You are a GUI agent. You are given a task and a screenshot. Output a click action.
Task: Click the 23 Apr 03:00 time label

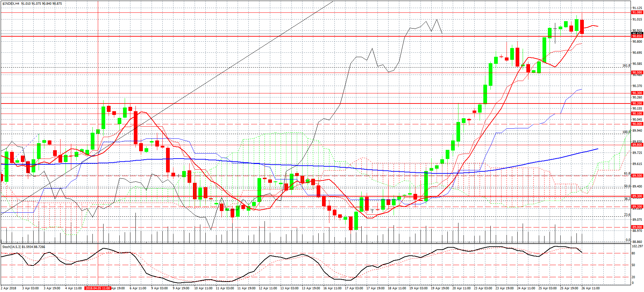tap(483, 288)
